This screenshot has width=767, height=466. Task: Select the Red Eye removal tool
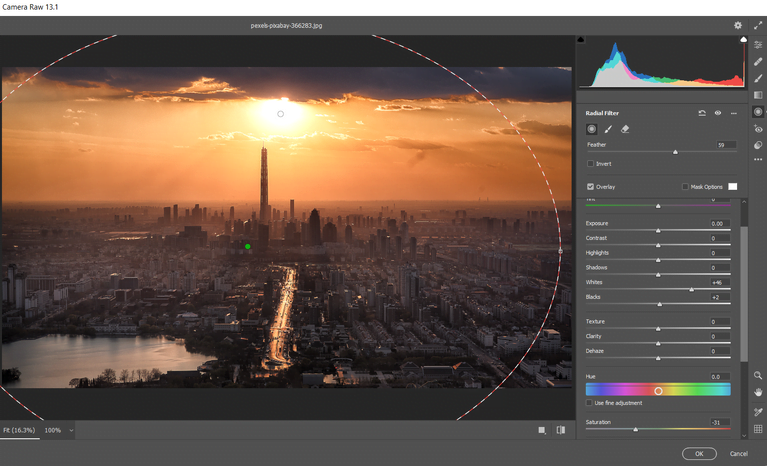tap(758, 129)
